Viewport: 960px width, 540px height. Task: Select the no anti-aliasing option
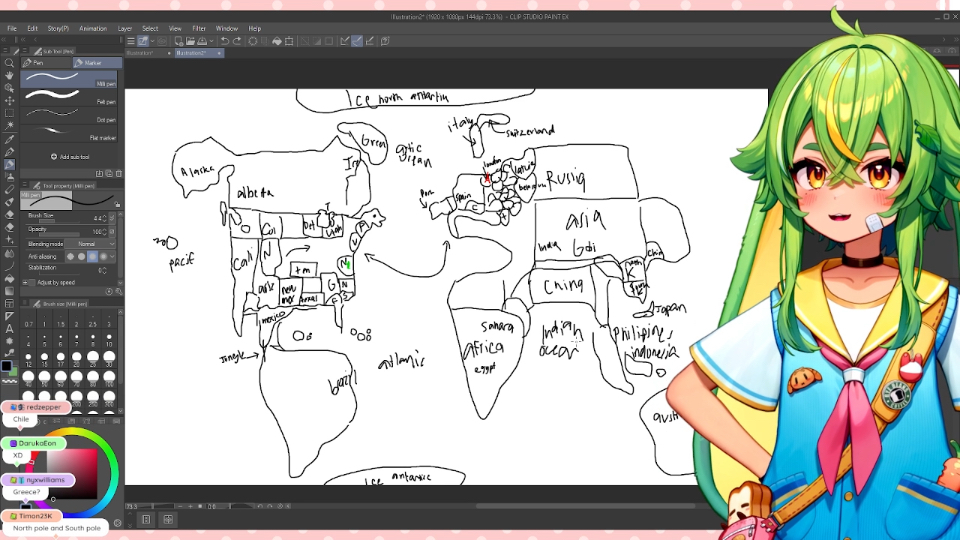pyautogui.click(x=70, y=257)
